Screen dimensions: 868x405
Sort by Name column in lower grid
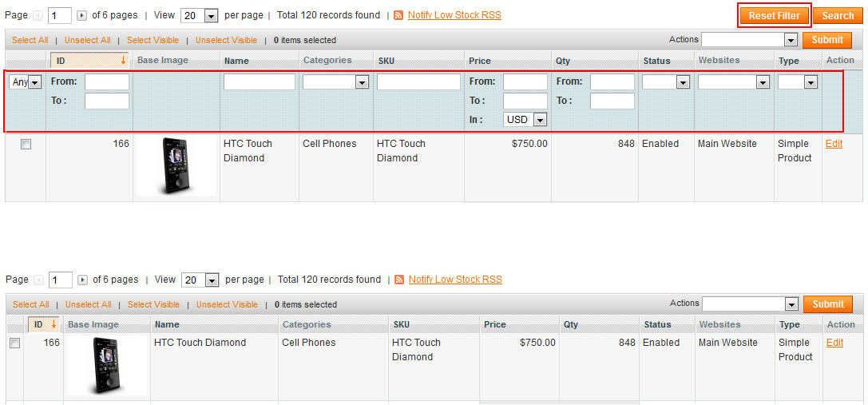pyautogui.click(x=167, y=324)
